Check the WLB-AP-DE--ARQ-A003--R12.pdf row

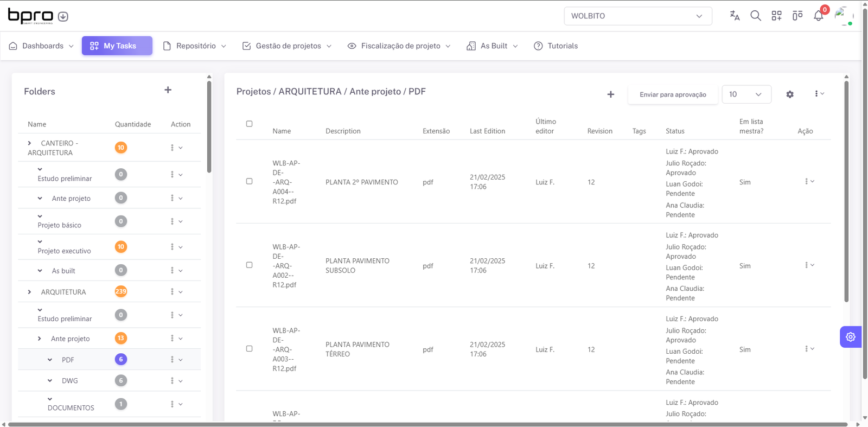250,348
